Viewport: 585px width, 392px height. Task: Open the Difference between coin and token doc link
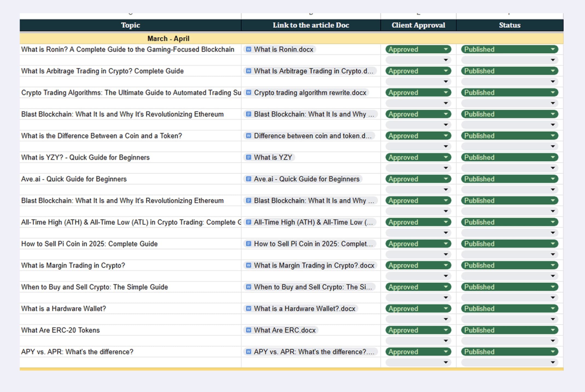pos(309,136)
